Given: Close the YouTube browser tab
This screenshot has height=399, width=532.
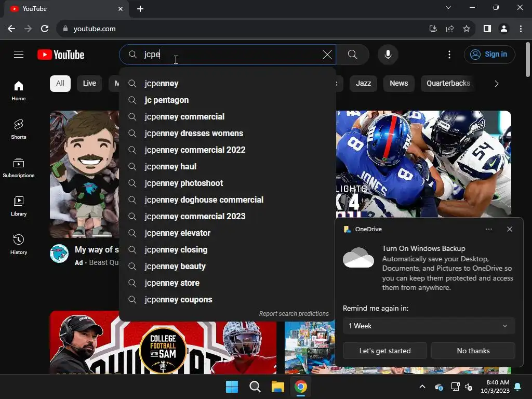Looking at the screenshot, I should tap(121, 9).
